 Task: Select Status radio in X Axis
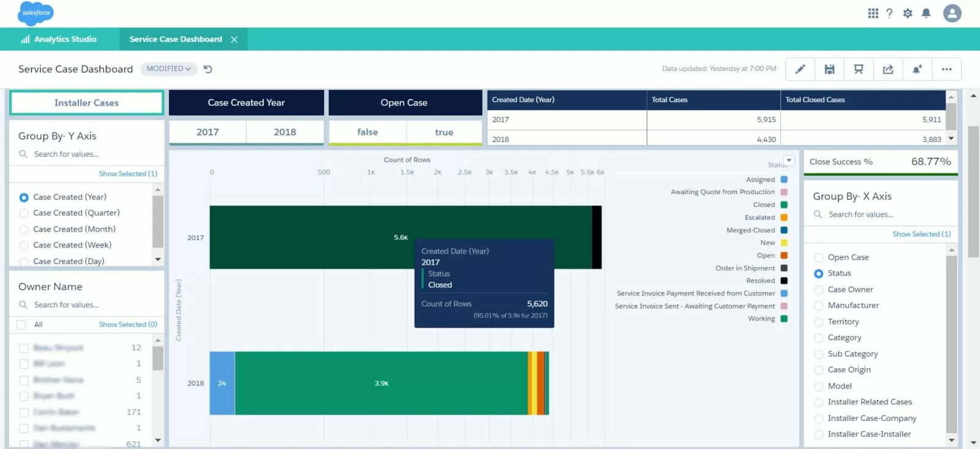(x=818, y=273)
